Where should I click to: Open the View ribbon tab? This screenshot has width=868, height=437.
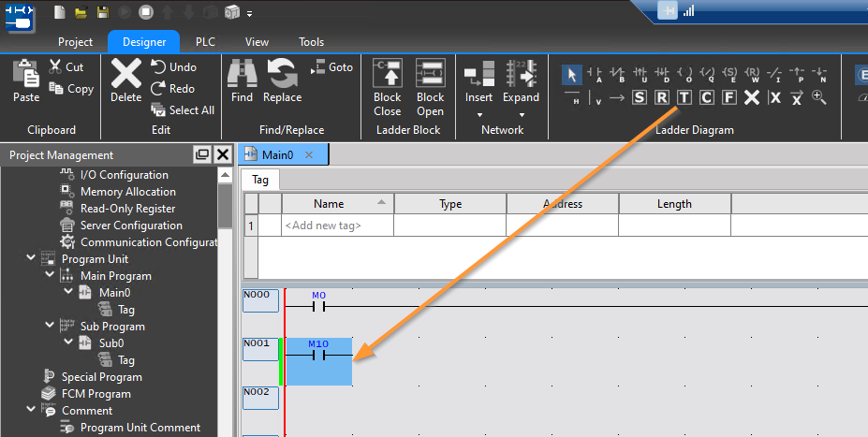pyautogui.click(x=257, y=42)
